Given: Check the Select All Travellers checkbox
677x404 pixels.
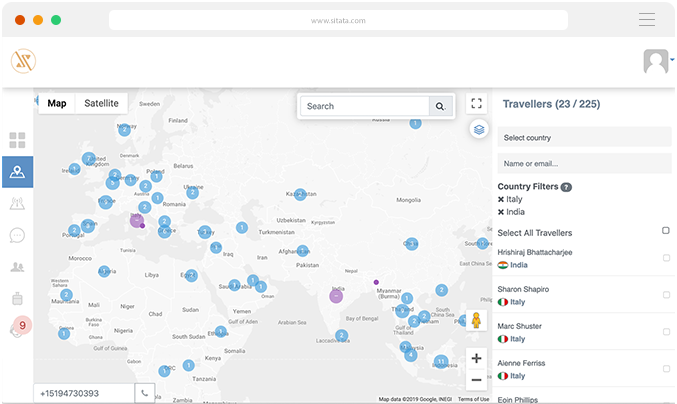Looking at the screenshot, I should pyautogui.click(x=666, y=231).
